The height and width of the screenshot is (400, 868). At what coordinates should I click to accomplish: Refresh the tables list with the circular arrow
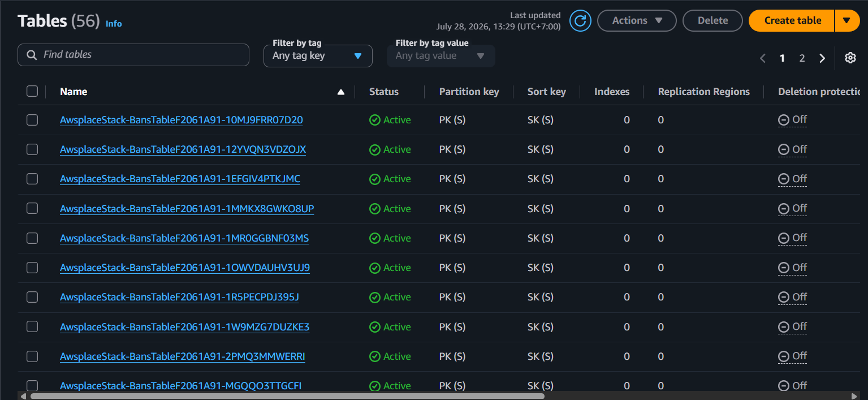580,21
